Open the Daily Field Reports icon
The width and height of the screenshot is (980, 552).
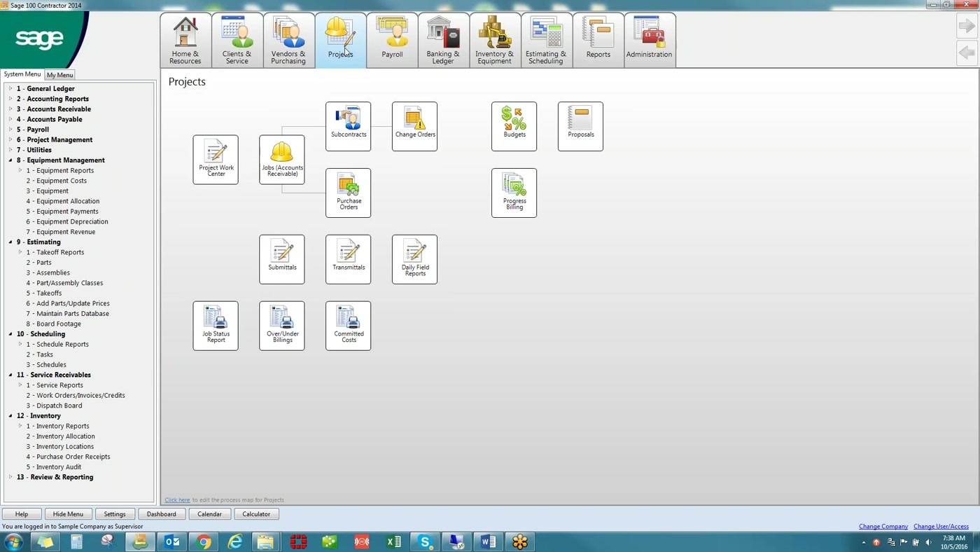[x=415, y=259]
